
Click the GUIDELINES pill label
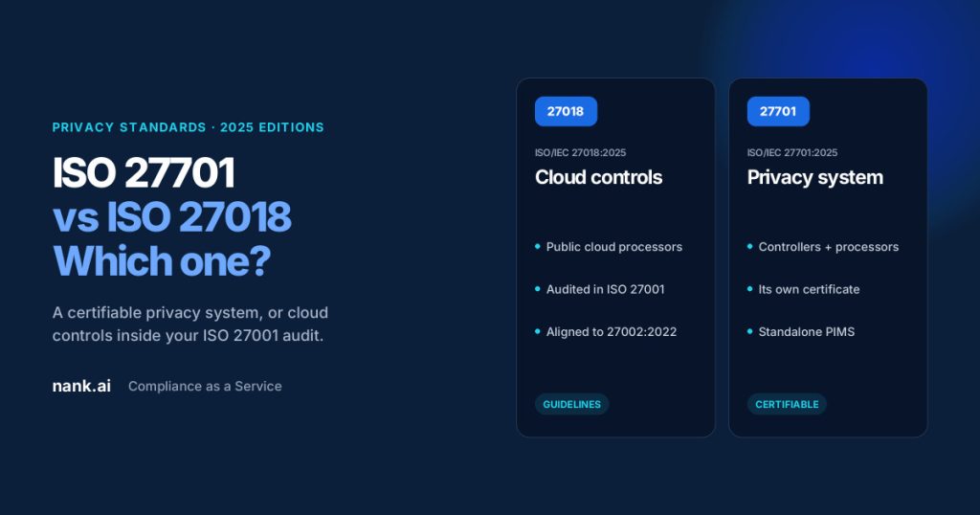pyautogui.click(x=571, y=404)
